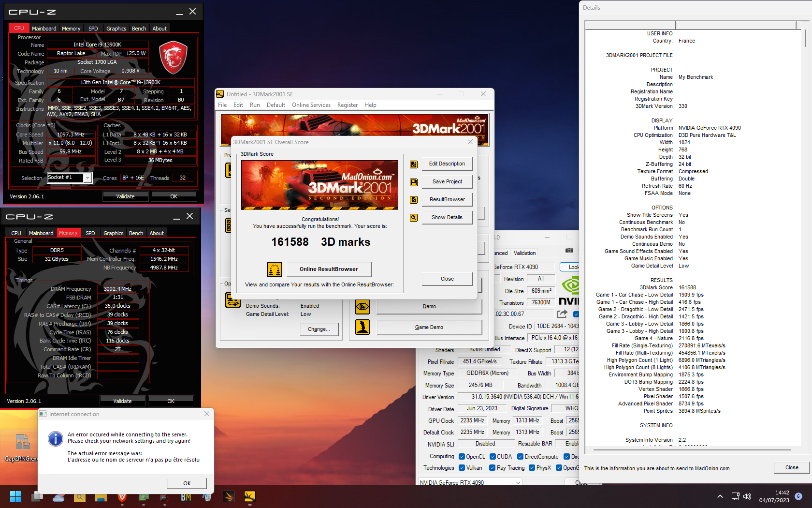Toggle the PhysX checkbox in GPU-Z
812x508 pixels.
(532, 468)
